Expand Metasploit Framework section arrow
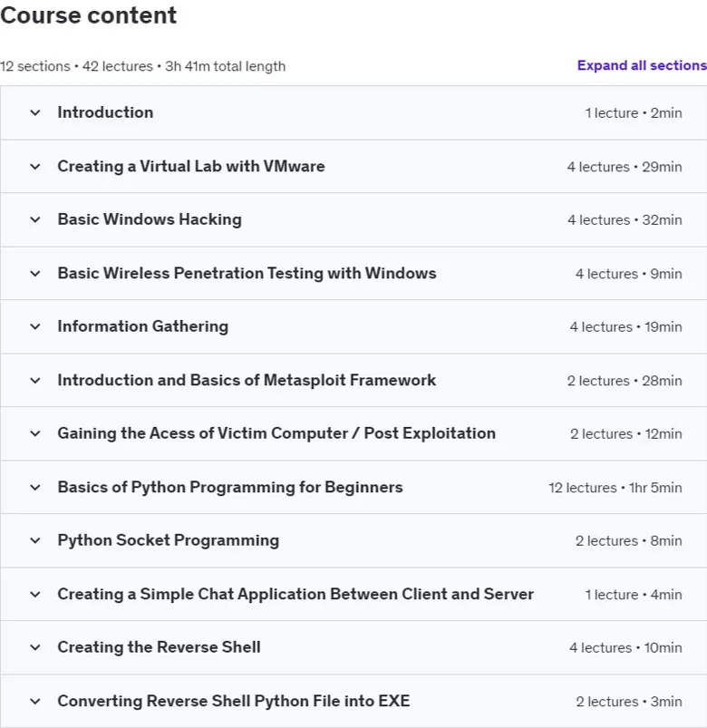This screenshot has width=707, height=728. (35, 381)
